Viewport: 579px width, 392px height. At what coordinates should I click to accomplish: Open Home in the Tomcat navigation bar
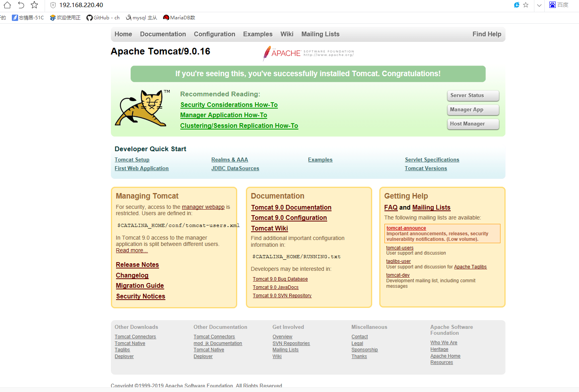point(124,34)
